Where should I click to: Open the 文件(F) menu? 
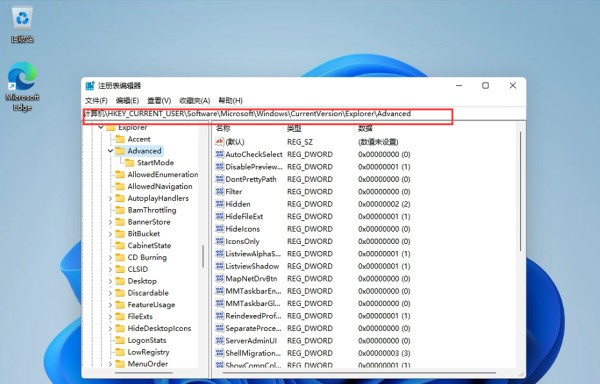[96, 101]
